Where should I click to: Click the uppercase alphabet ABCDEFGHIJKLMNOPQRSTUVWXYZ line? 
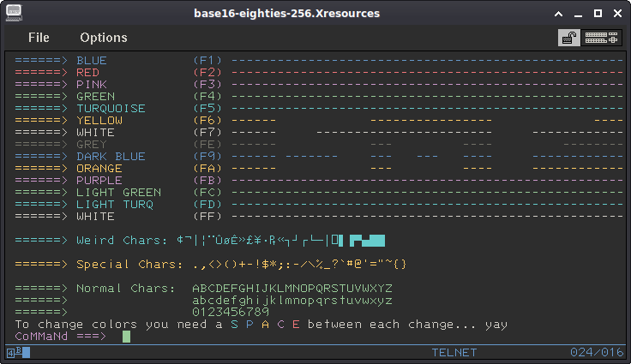pyautogui.click(x=292, y=289)
